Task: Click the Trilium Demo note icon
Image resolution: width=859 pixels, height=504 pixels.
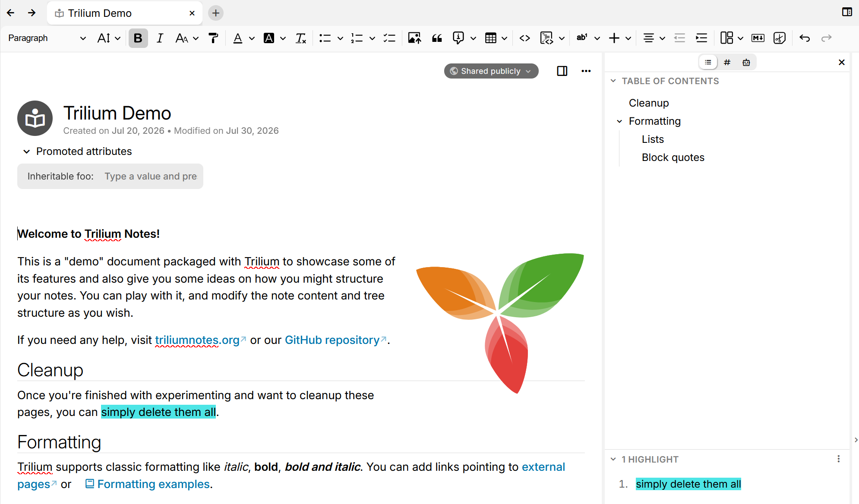Action: [35, 118]
